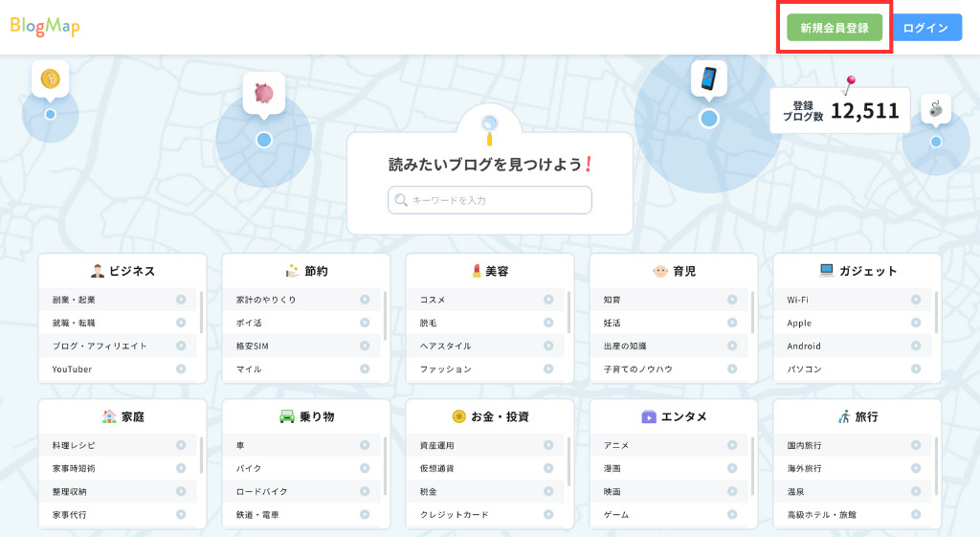Viewport: 980px width, 537px height.
Task: Click the 新規会員登録 button
Action: point(835,28)
